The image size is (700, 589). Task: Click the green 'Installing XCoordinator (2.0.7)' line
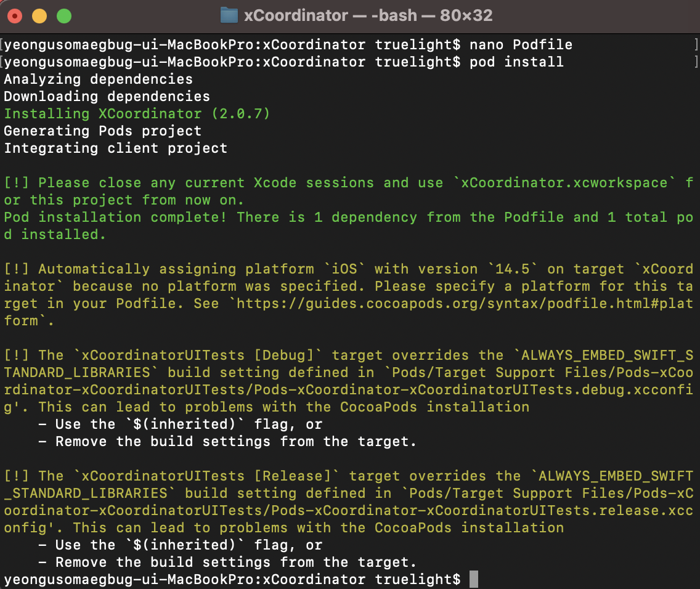coord(137,114)
